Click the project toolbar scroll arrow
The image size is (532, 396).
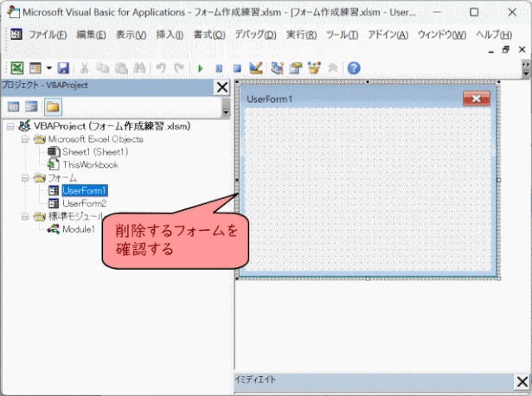point(226,109)
